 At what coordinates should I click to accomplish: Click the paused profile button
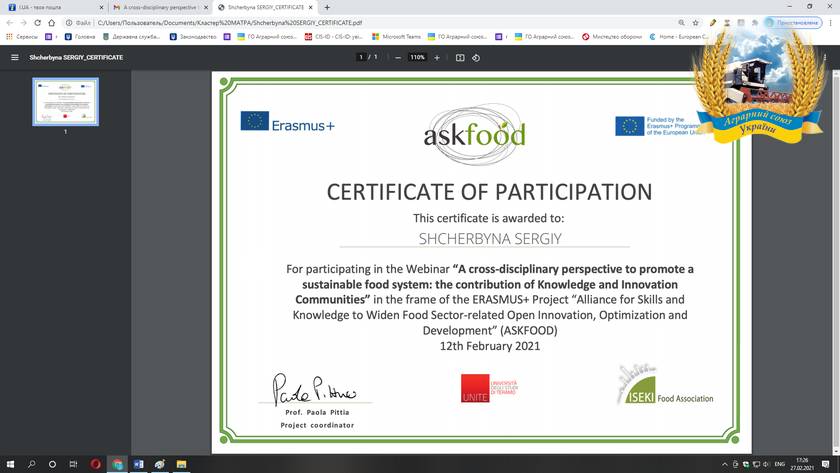(x=793, y=22)
